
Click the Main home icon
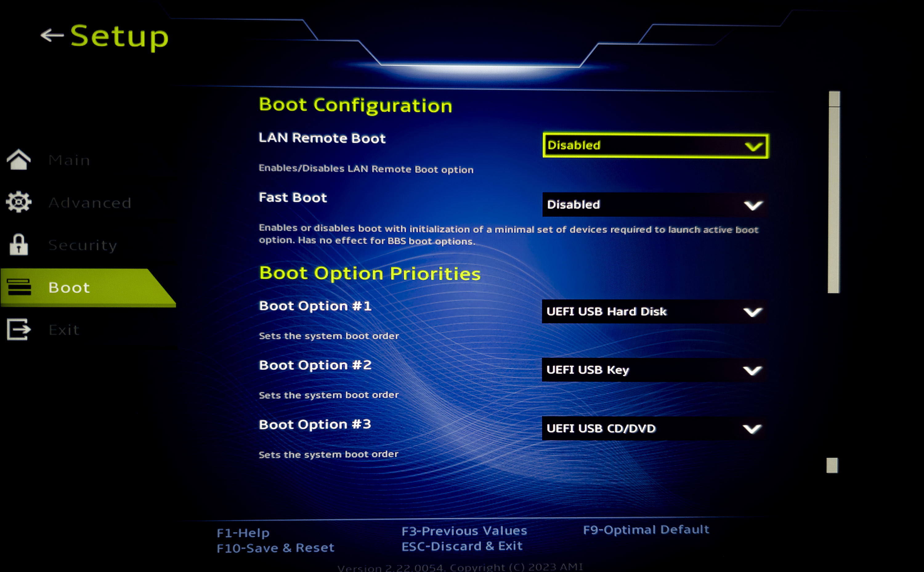(18, 160)
